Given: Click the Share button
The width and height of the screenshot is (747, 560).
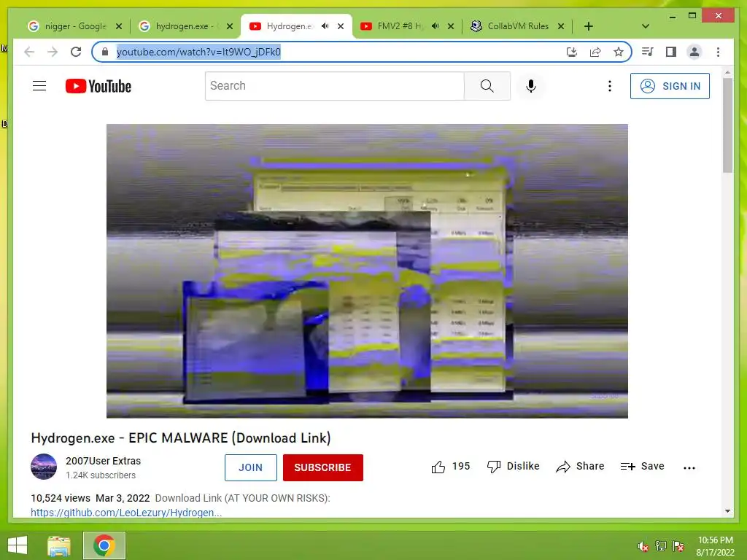Looking at the screenshot, I should tap(580, 467).
